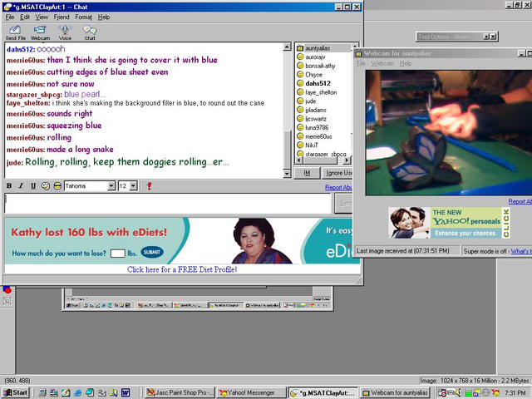
Task: Select ljcswartz in the user list
Action: 316,119
